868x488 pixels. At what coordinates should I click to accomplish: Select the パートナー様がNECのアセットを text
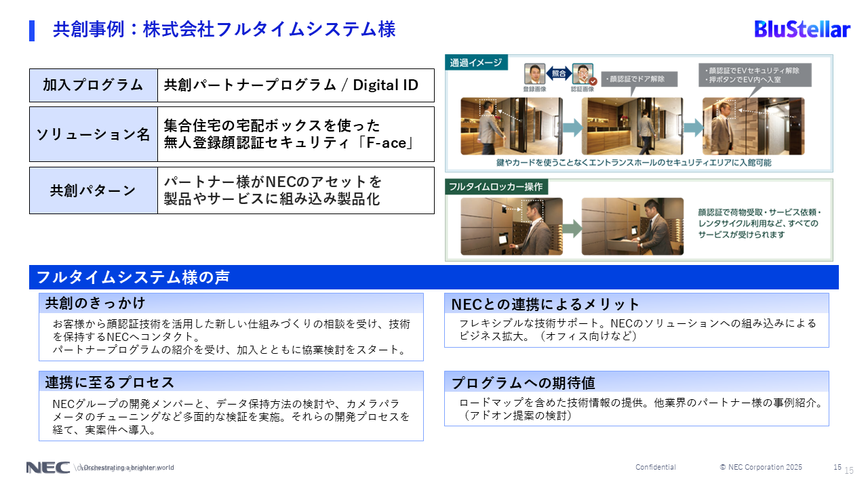click(273, 182)
